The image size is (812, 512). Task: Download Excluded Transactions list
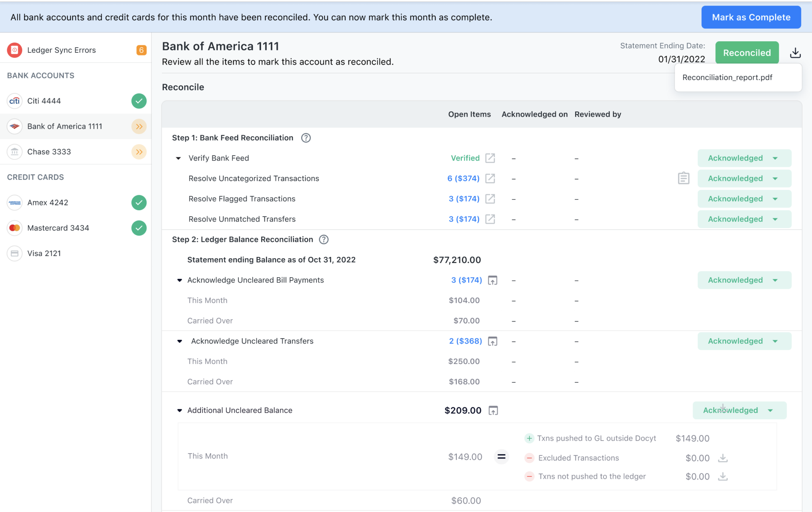tap(723, 458)
